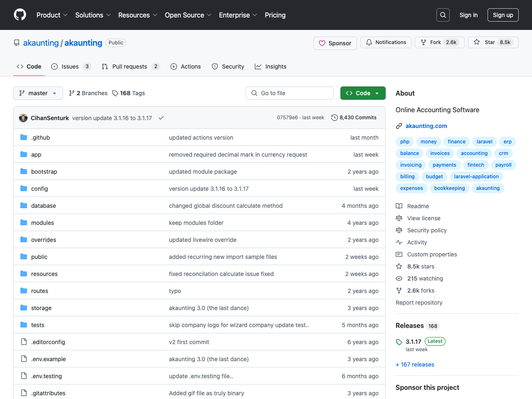Select the star icon beside 8.5k stars
532x399 pixels.
(399, 266)
